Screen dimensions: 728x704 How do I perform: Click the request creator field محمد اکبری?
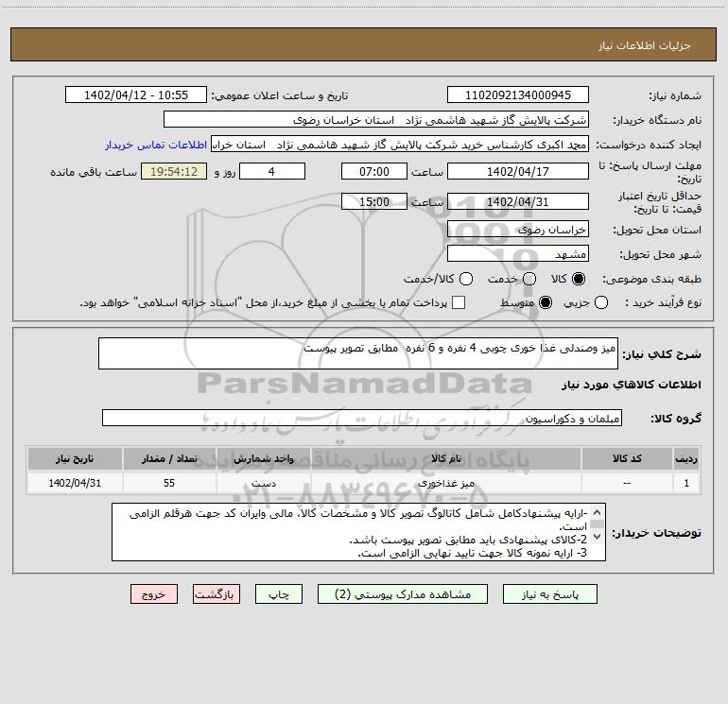(400, 145)
